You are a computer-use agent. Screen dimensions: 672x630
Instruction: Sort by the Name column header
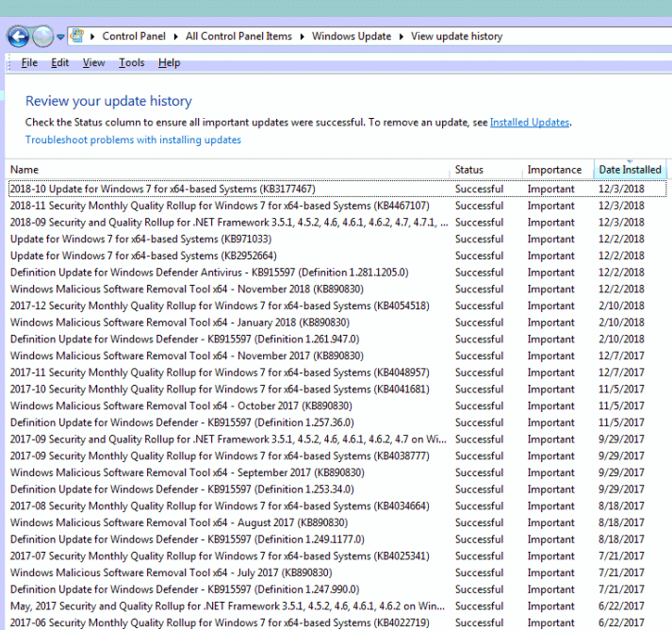coord(229,170)
